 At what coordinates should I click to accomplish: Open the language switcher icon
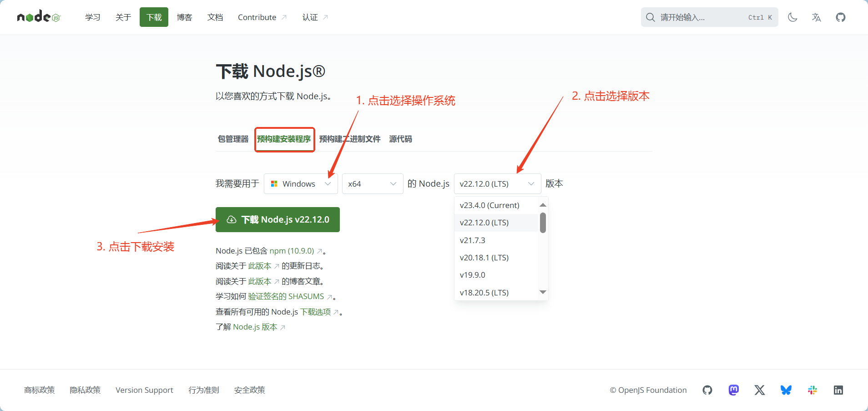tap(816, 17)
